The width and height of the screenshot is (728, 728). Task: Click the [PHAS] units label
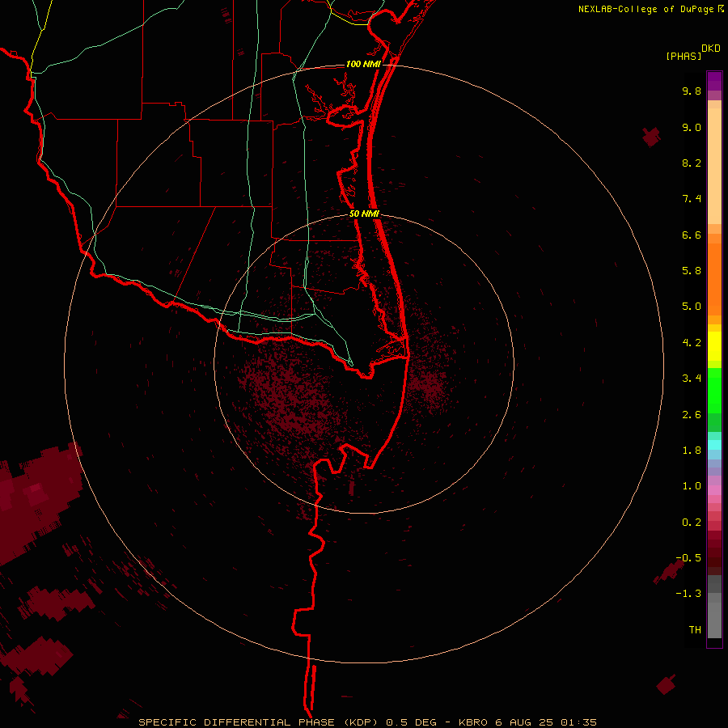pyautogui.click(x=684, y=57)
